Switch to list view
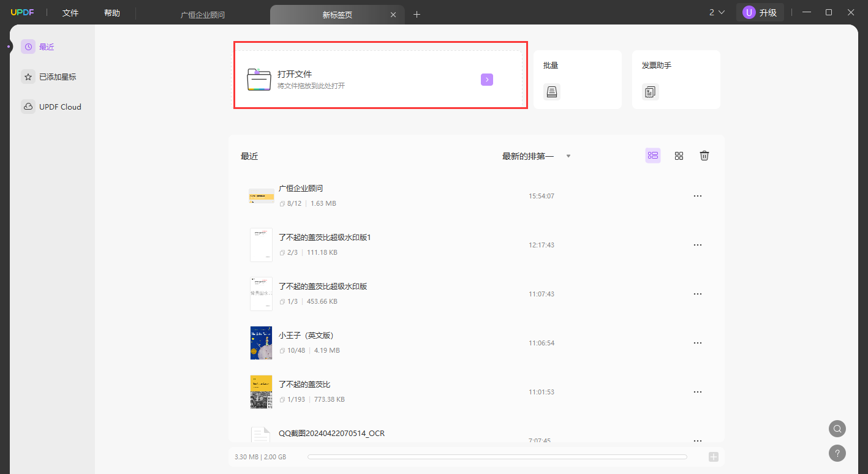 coord(653,156)
